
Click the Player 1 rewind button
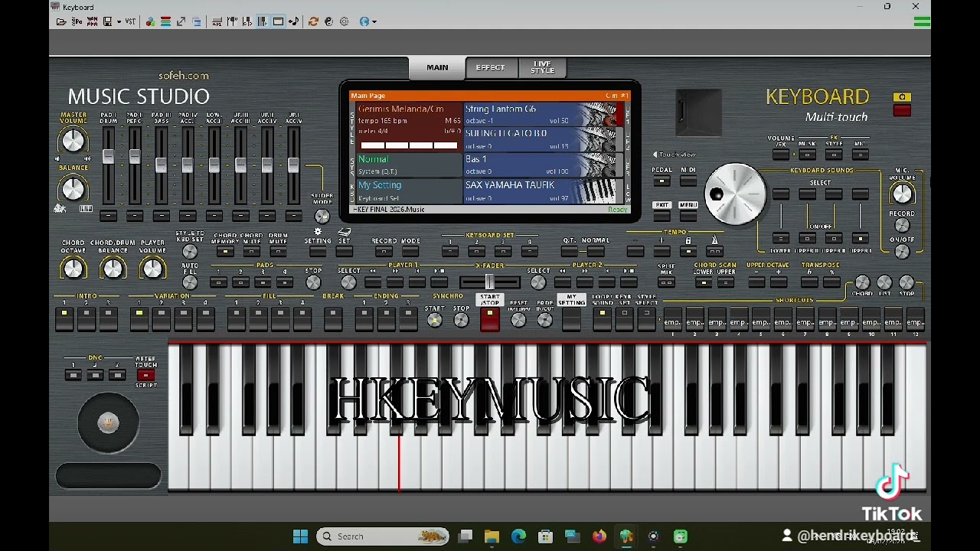pos(373,282)
